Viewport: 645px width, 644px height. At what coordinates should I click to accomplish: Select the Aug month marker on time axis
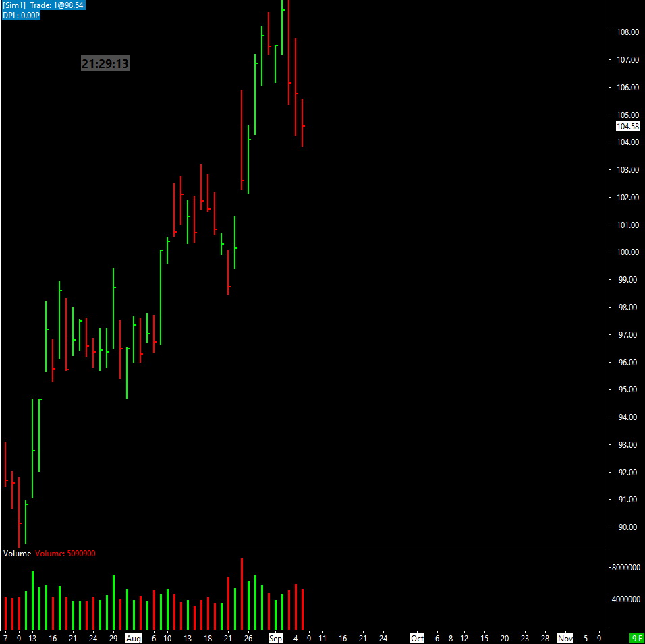pyautogui.click(x=134, y=639)
